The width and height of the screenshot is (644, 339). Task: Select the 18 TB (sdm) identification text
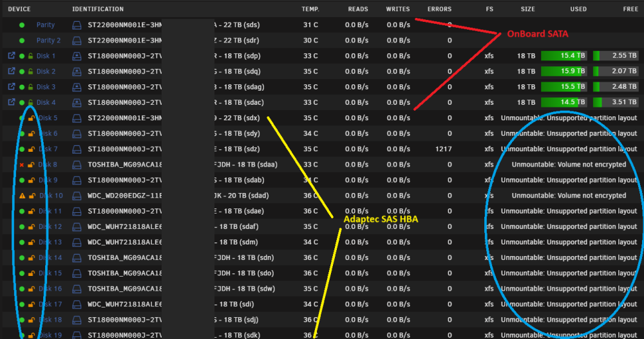239,242
